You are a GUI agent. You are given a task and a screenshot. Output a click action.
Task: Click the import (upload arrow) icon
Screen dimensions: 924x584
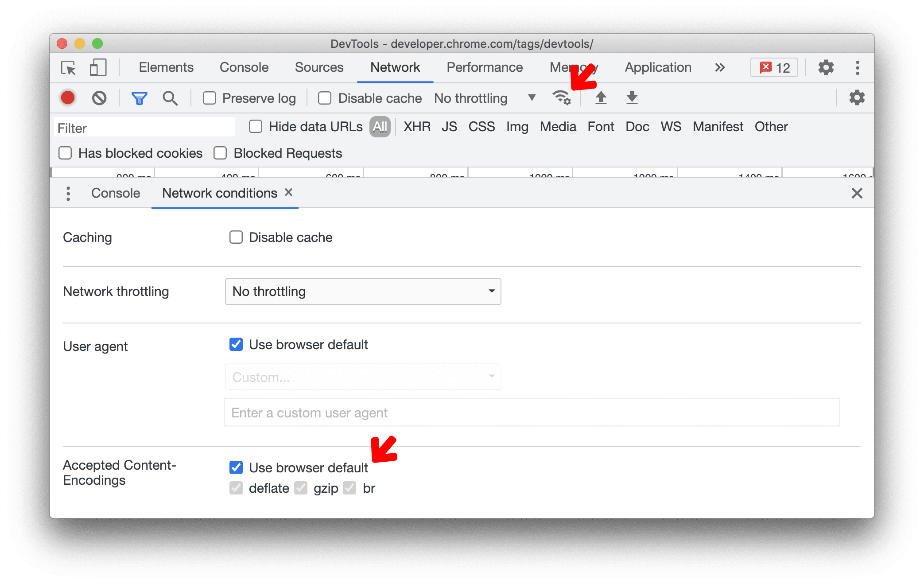coord(601,97)
